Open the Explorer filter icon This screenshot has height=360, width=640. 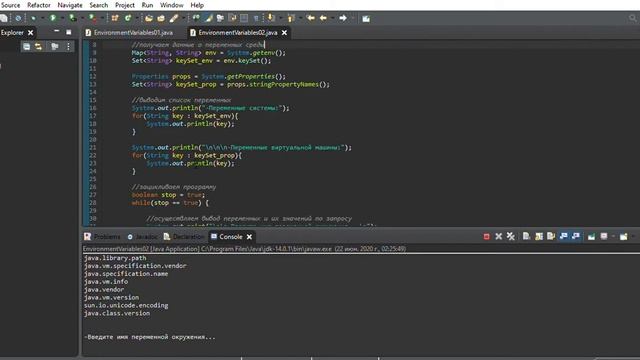pos(55,47)
